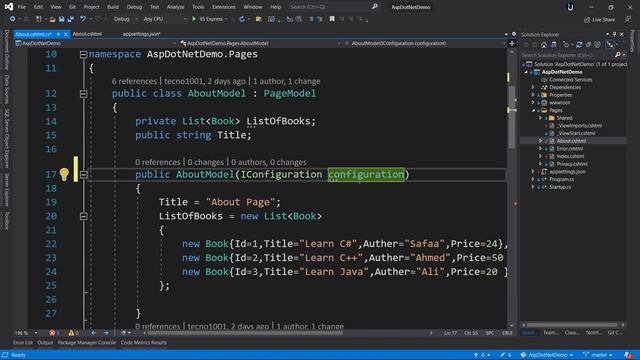The height and width of the screenshot is (360, 640).
Task: Click the Save All toolbar icon
Action: [71, 19]
